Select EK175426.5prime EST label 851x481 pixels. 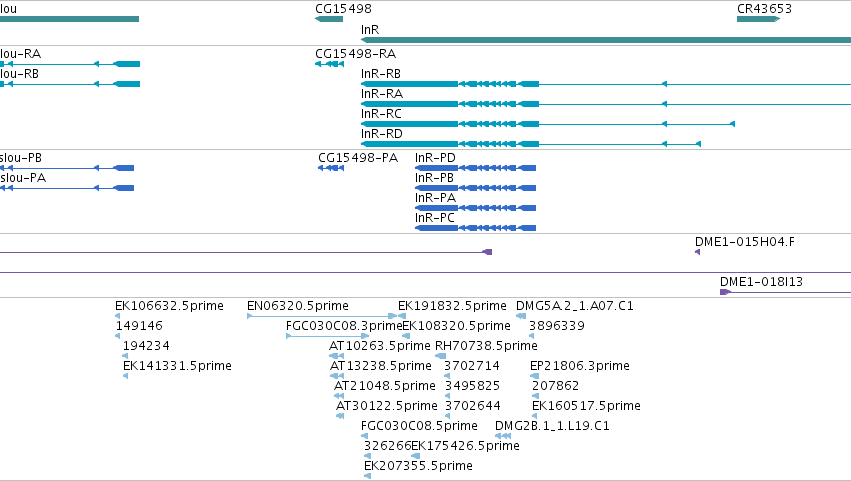pos(466,446)
